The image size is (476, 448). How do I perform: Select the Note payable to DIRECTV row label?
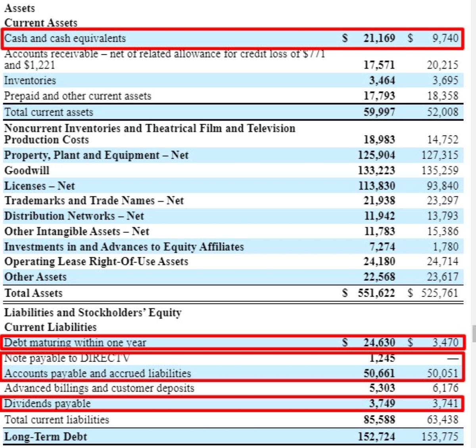[67, 358]
